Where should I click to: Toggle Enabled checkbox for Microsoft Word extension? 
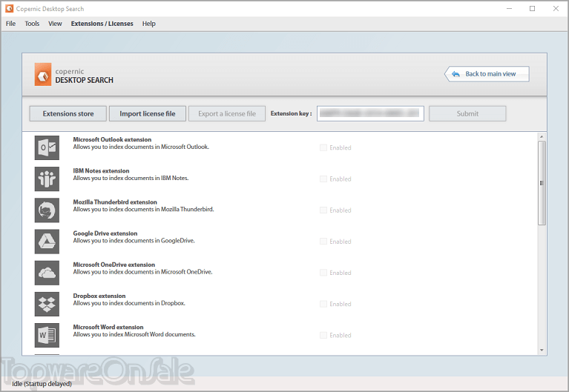click(x=323, y=335)
